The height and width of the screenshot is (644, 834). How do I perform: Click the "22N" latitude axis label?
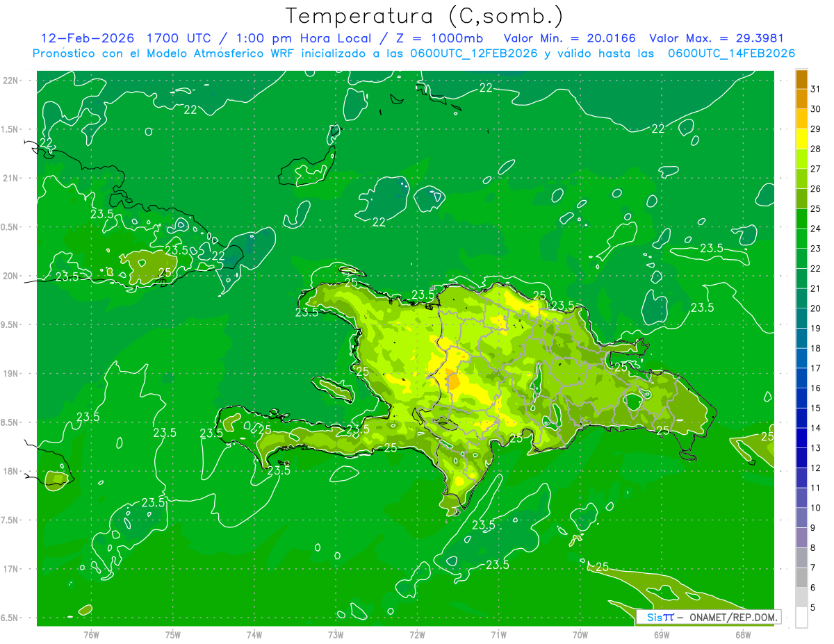coord(11,81)
